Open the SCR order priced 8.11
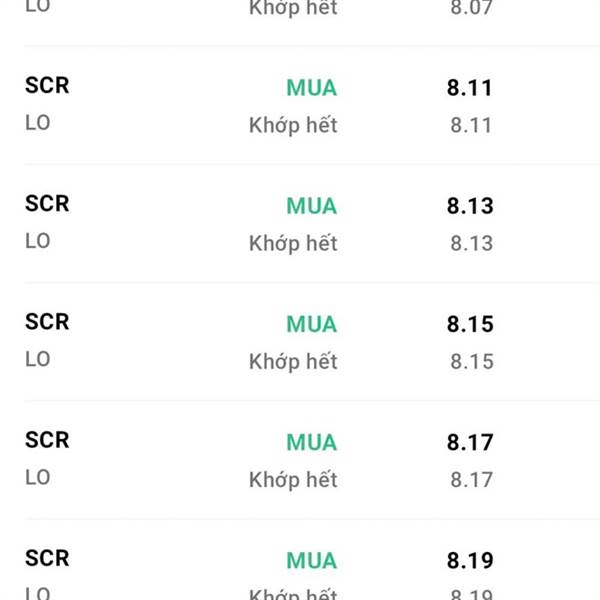The width and height of the screenshot is (600, 600). pos(47,86)
